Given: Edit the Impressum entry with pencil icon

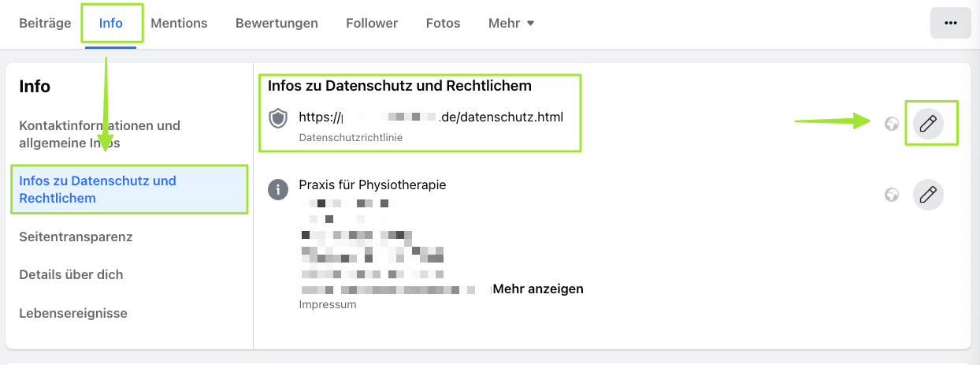Looking at the screenshot, I should [928, 194].
